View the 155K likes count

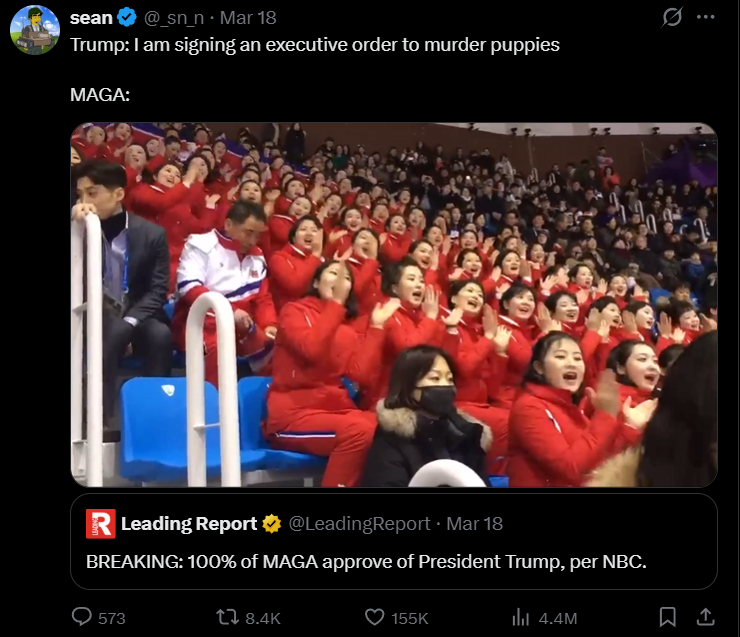(410, 618)
